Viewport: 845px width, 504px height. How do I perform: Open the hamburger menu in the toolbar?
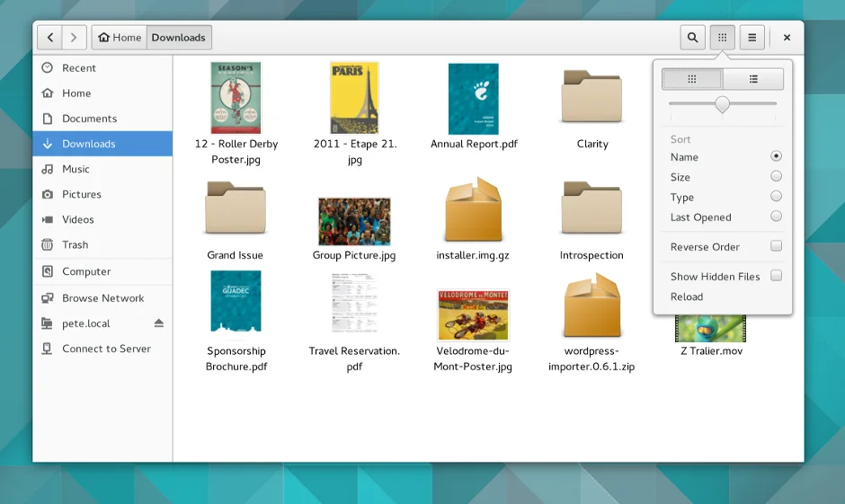tap(752, 38)
